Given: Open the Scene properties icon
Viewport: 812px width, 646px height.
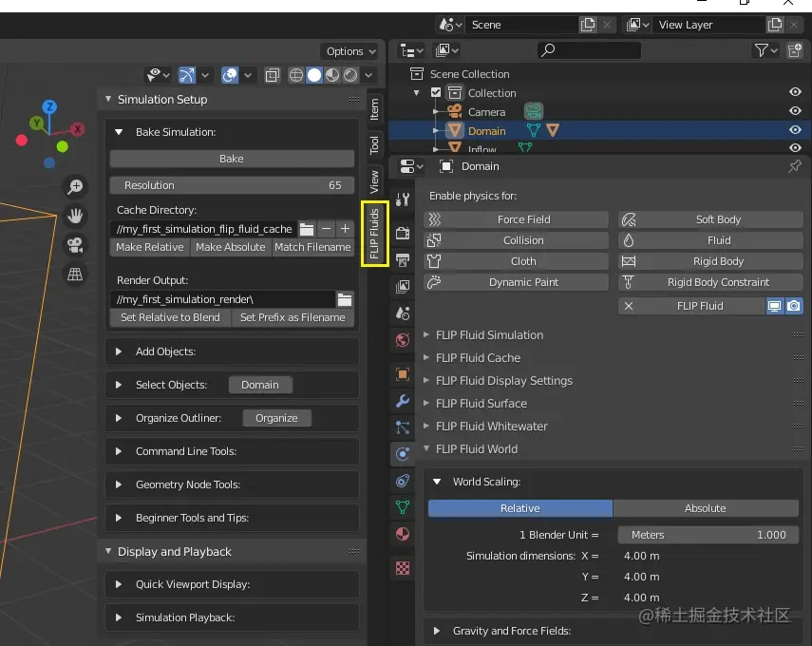Looking at the screenshot, I should tap(403, 313).
